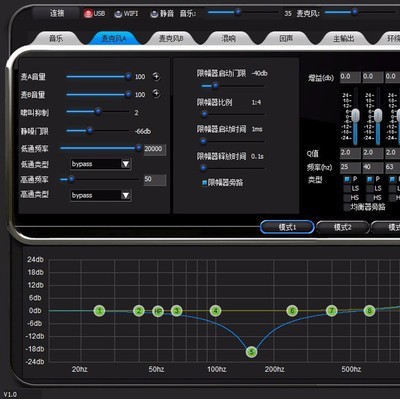
Task: Click EQ node 8 on the curve
Action: click(369, 311)
